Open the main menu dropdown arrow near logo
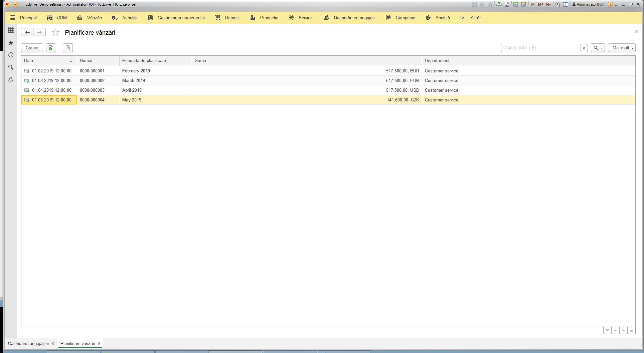This screenshot has width=644, height=353. [x=15, y=4]
